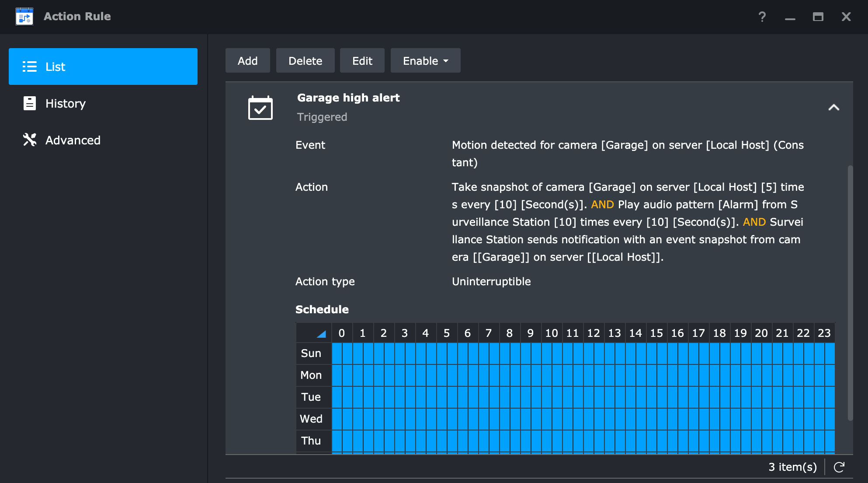Click hour 3 column header
This screenshot has height=483, width=868.
(405, 333)
